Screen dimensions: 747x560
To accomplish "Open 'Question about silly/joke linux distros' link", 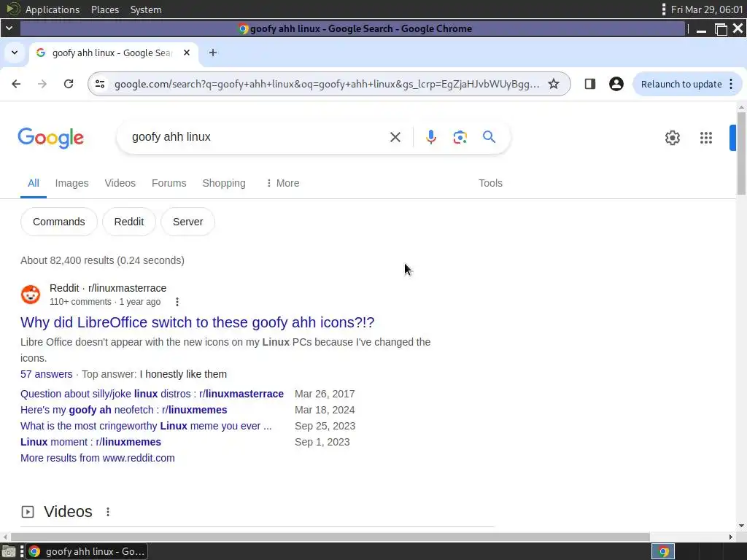I will (x=152, y=394).
